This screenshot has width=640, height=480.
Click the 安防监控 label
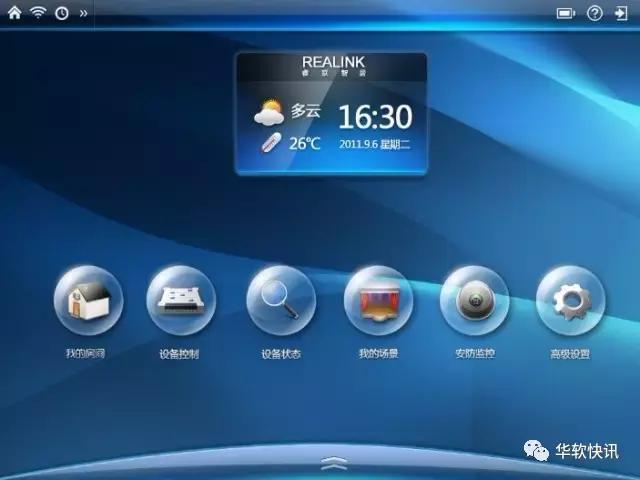point(475,353)
